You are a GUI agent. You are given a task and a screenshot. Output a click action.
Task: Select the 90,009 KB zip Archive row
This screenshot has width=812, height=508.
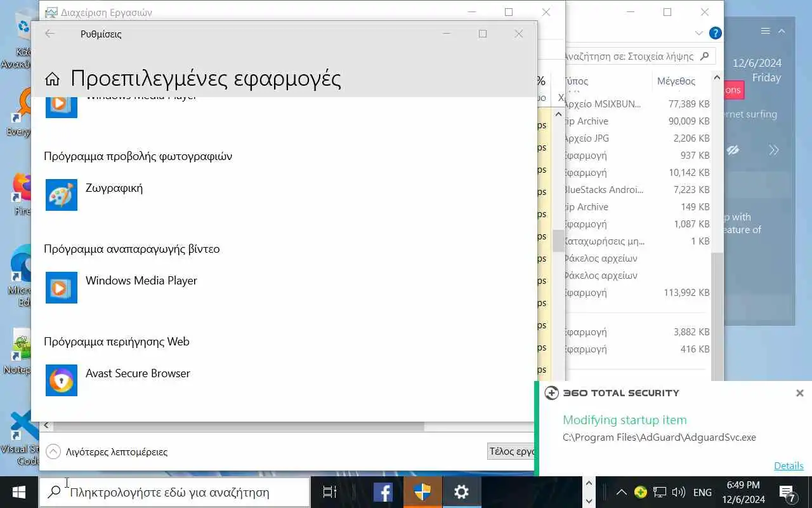pyautogui.click(x=637, y=121)
